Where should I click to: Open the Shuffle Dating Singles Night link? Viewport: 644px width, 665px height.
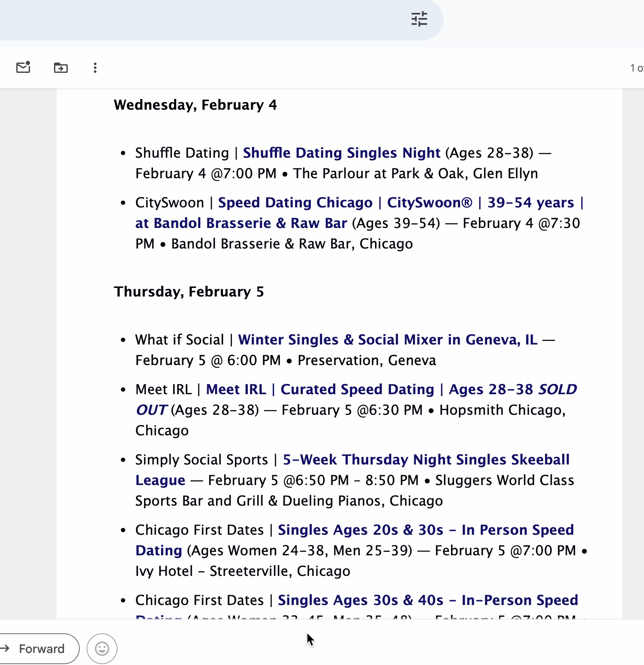(x=342, y=153)
